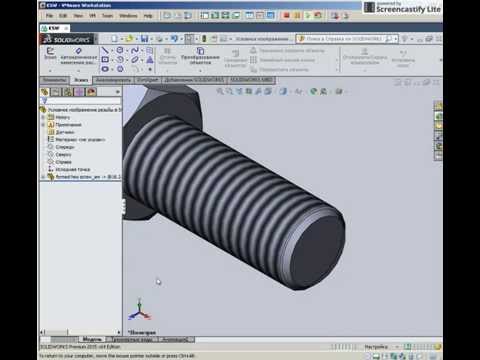The width and height of the screenshot is (480, 360).
Task: Expand the formed hex screw feature node
Action: [43, 177]
